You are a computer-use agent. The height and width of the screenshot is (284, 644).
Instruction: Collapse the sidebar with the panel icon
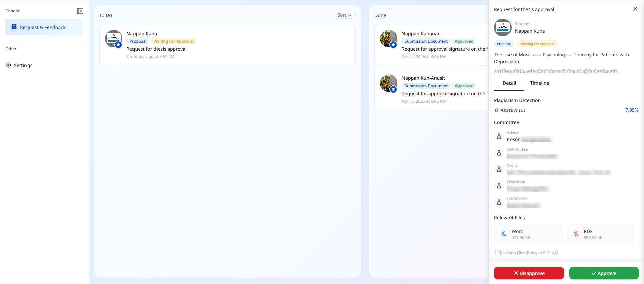tap(80, 11)
